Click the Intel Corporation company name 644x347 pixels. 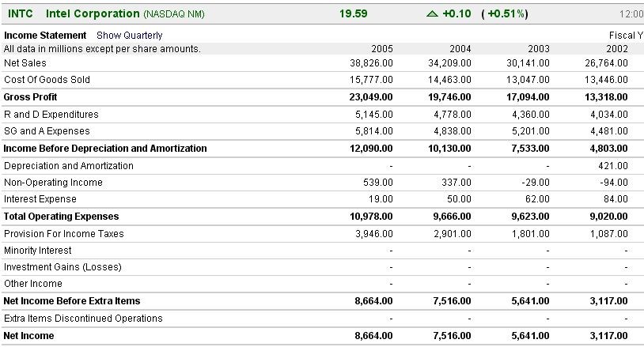click(x=93, y=13)
